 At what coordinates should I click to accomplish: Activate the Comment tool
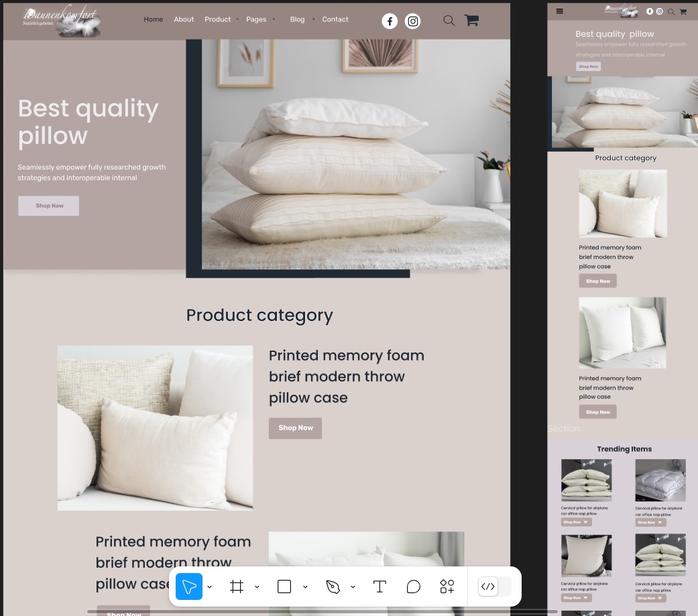tap(414, 587)
